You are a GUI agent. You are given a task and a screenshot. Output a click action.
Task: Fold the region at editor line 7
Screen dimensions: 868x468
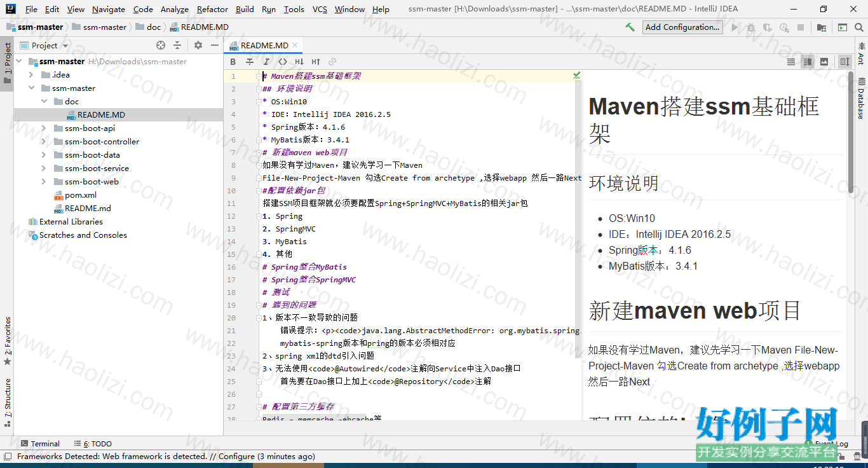[259, 153]
